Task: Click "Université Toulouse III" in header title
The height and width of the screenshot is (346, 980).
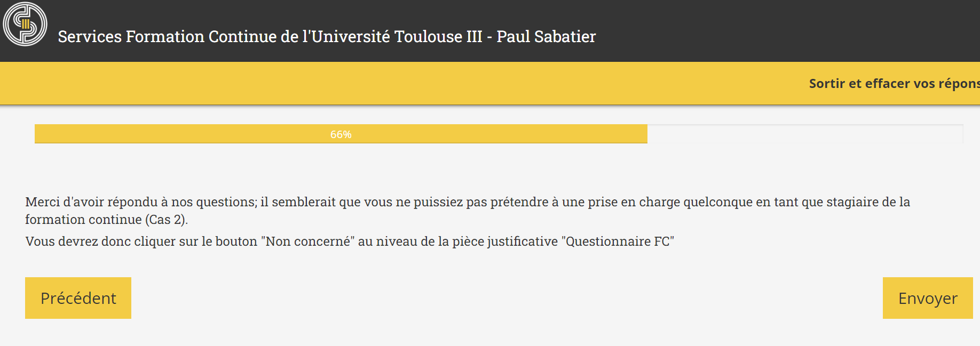Action: point(396,37)
